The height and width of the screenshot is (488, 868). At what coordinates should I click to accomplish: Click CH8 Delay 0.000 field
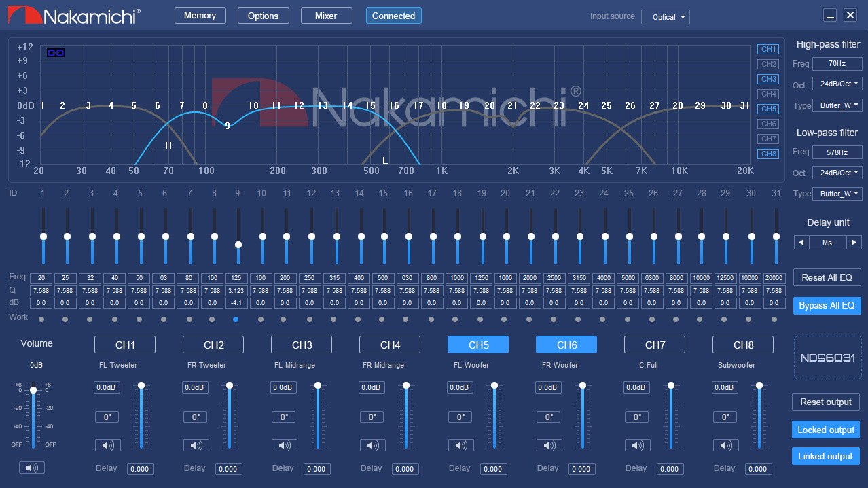[x=758, y=469]
